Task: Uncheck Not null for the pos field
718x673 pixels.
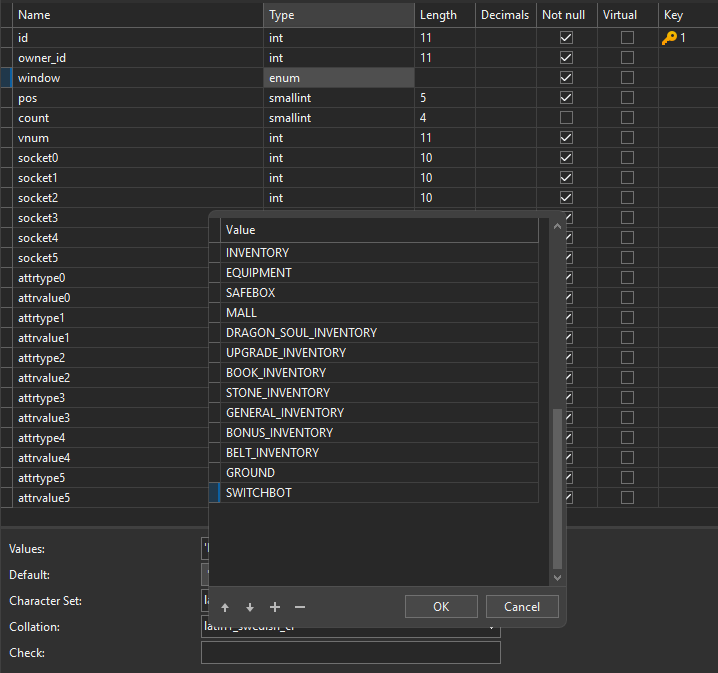Action: [566, 98]
